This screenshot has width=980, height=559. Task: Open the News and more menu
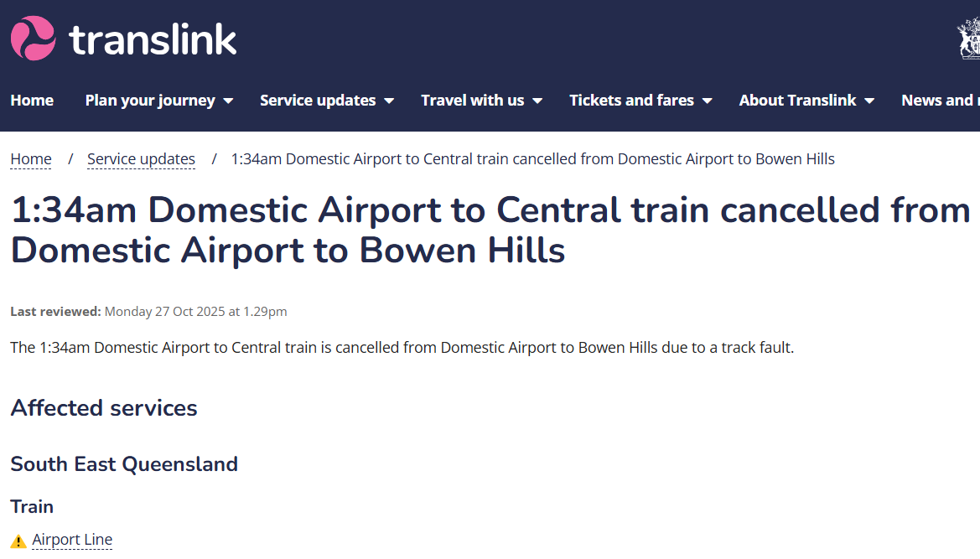(x=939, y=101)
